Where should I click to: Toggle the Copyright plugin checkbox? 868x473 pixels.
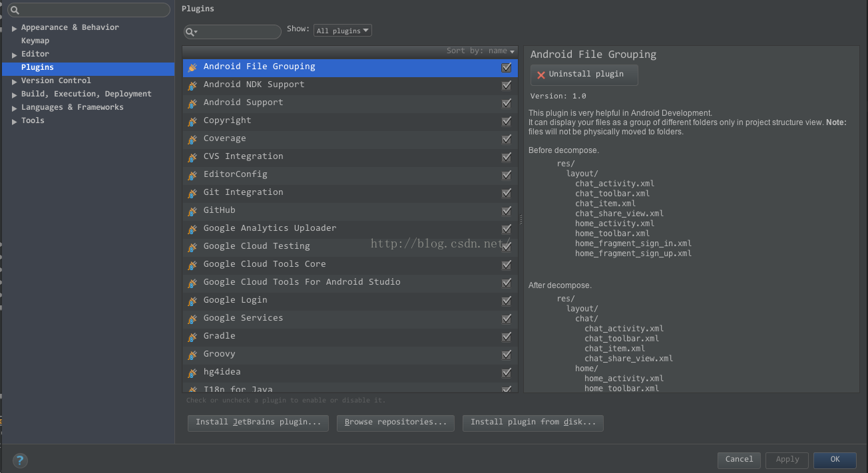(507, 121)
